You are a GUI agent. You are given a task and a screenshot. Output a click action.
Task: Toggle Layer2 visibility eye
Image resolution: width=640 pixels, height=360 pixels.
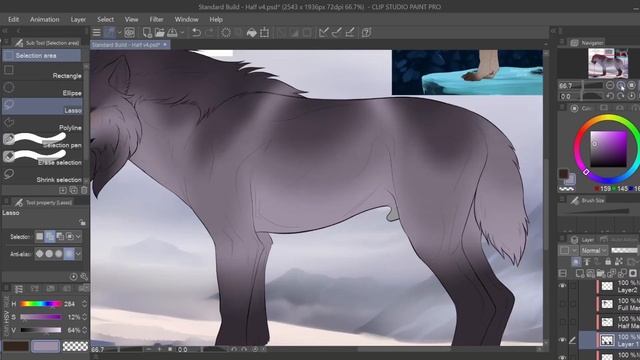(x=562, y=286)
